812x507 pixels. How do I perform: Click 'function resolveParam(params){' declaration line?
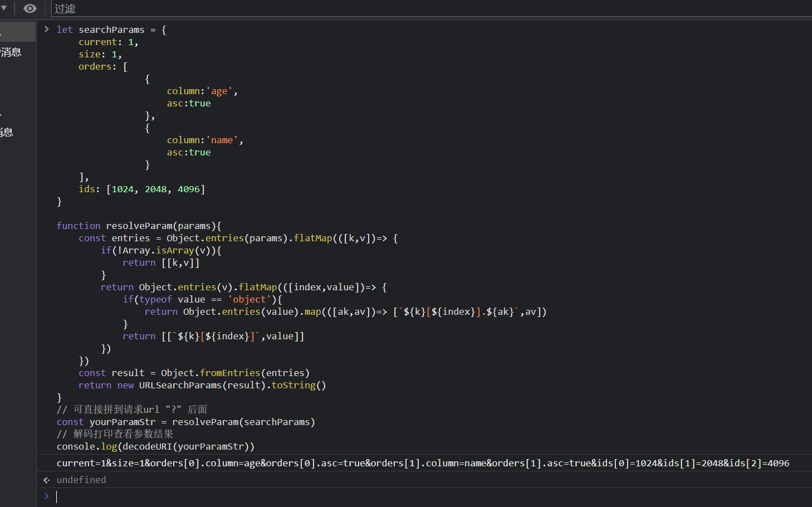pyautogui.click(x=139, y=226)
